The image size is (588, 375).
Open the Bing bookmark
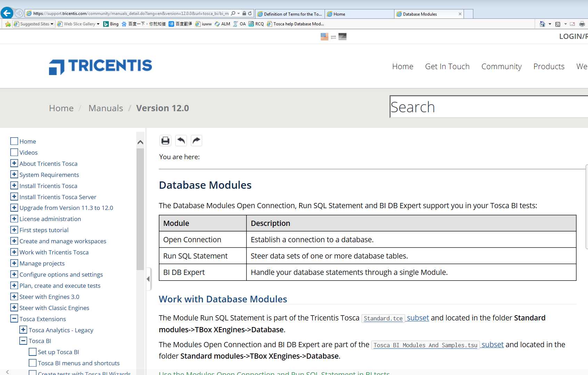click(111, 24)
